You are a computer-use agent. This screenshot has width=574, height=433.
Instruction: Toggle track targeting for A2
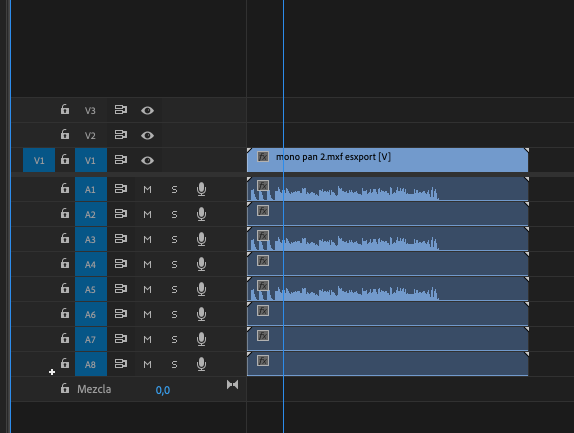(91, 214)
